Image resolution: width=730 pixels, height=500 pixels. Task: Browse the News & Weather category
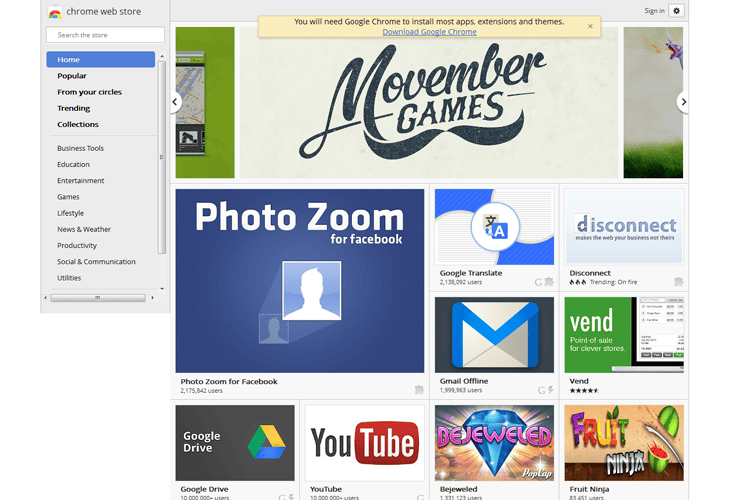84,230
